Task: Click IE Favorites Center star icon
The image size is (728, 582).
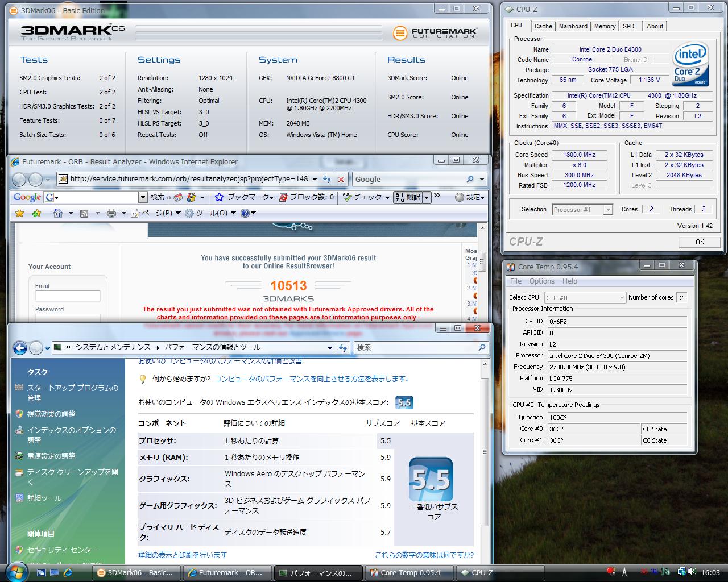Action: (19, 213)
